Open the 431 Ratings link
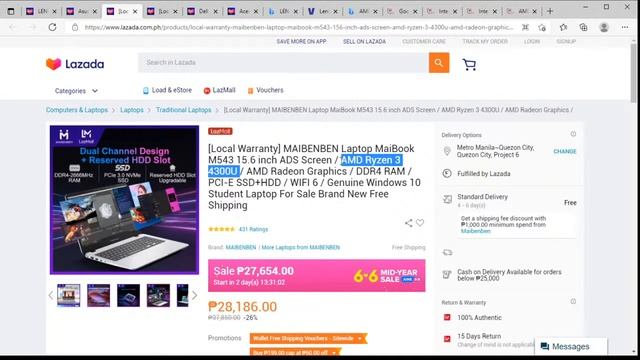Viewport: 640px width, 360px height. click(253, 229)
